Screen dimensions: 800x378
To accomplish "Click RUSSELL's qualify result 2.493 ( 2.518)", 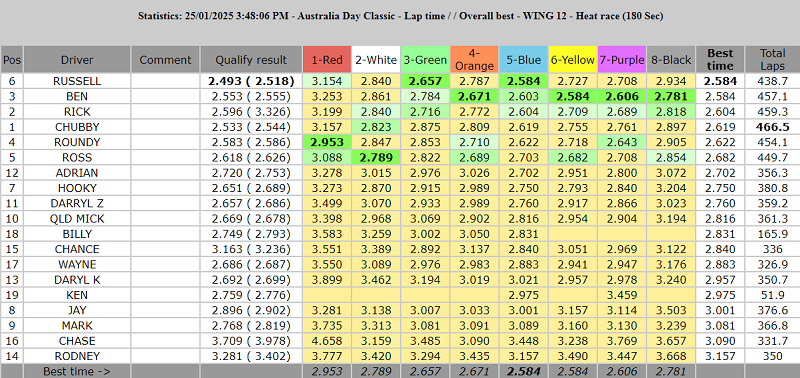I will [252, 81].
